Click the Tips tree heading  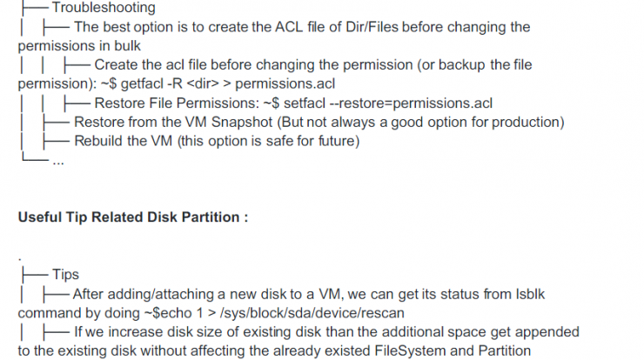click(x=65, y=275)
